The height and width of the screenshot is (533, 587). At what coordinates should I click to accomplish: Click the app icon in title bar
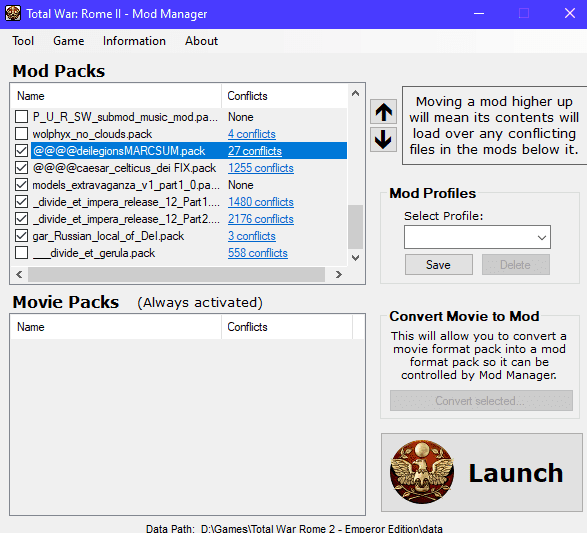point(13,14)
